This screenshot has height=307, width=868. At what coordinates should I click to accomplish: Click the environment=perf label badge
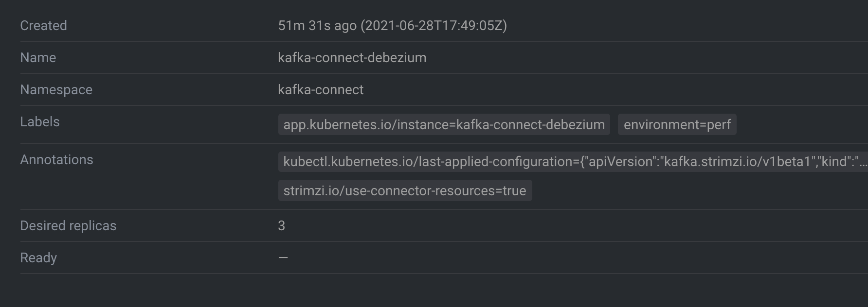(677, 124)
